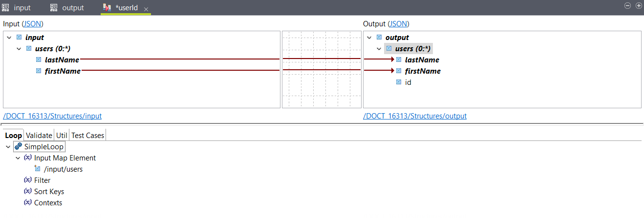Collapse the SimpleLoop tree node
Image resolution: width=644 pixels, height=218 pixels.
point(8,147)
